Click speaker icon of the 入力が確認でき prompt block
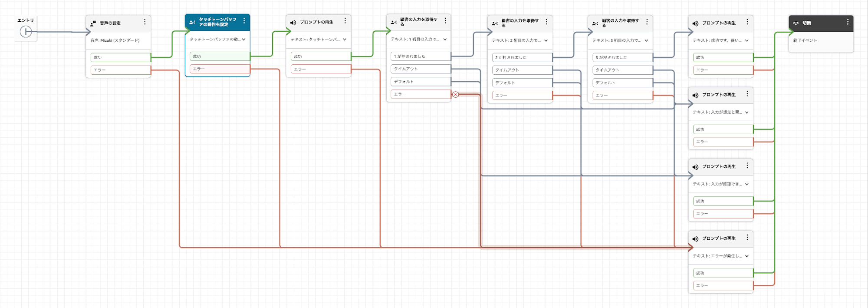868x308 pixels. 696,167
